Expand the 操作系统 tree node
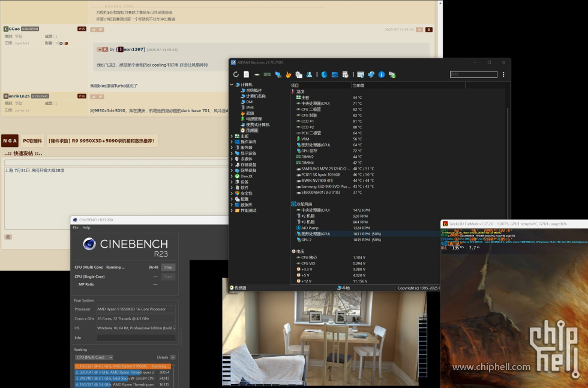The image size is (588, 388). pyautogui.click(x=232, y=142)
